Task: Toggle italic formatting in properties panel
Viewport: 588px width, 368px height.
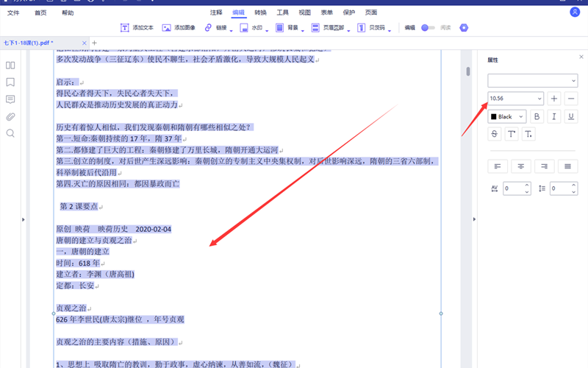Action: point(554,116)
